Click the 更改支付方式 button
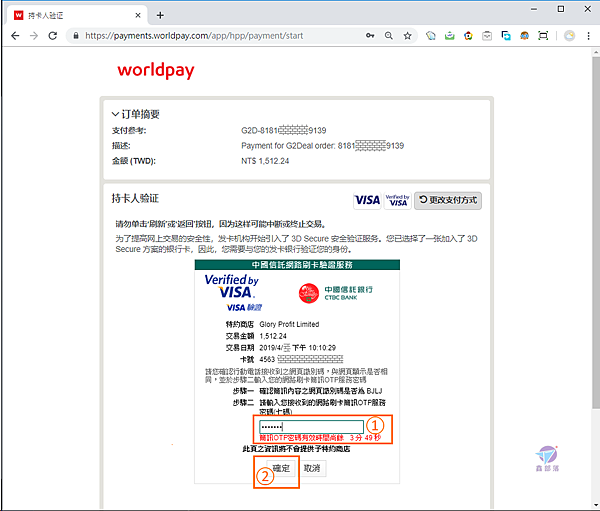Viewport: 600px width, 511px height. pos(448,200)
